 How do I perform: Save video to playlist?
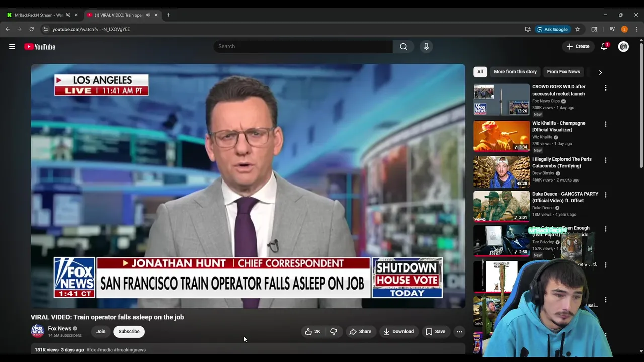click(x=435, y=332)
